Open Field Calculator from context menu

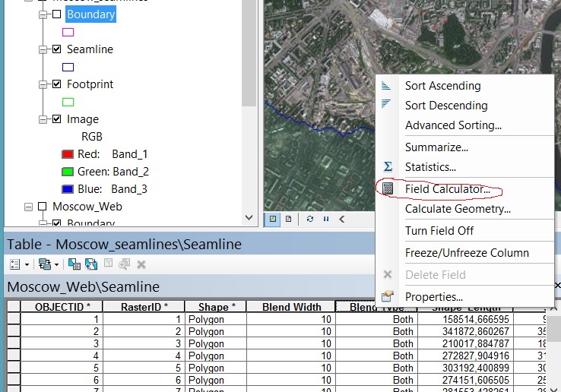448,189
